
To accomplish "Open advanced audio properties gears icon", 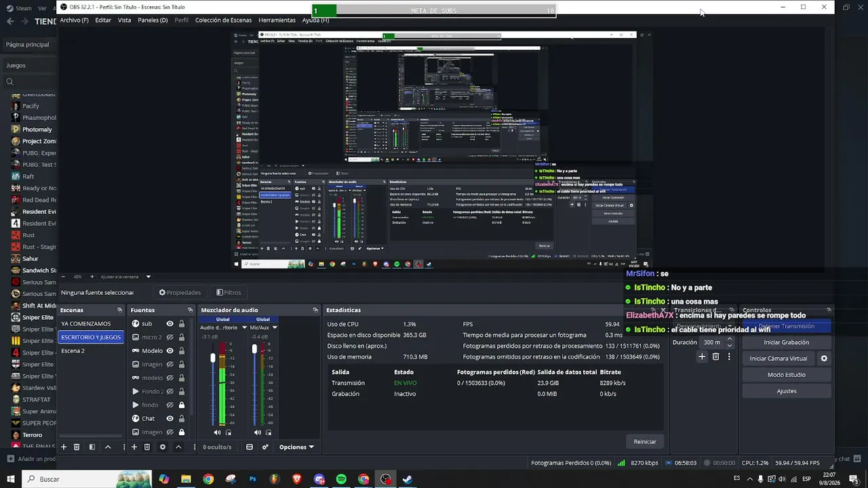I will pyautogui.click(x=265, y=447).
